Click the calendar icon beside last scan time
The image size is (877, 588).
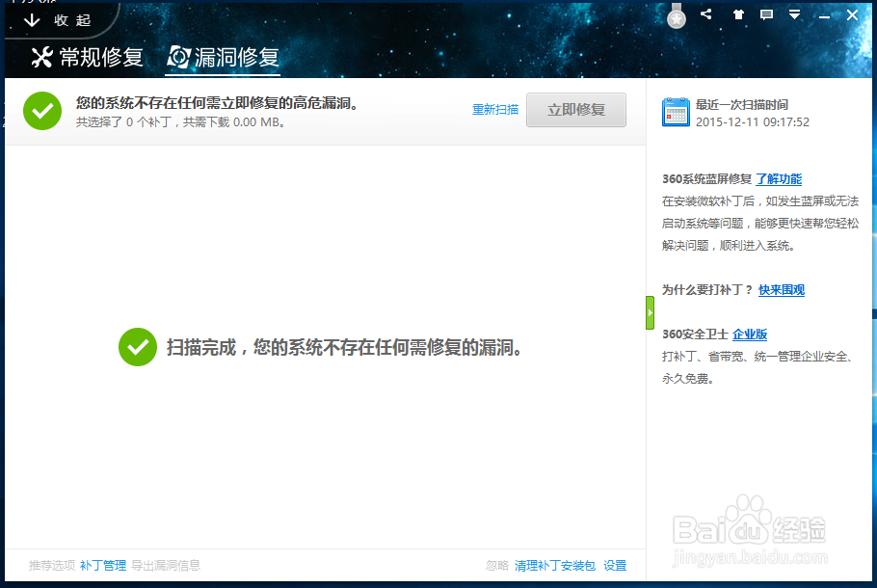coord(676,113)
